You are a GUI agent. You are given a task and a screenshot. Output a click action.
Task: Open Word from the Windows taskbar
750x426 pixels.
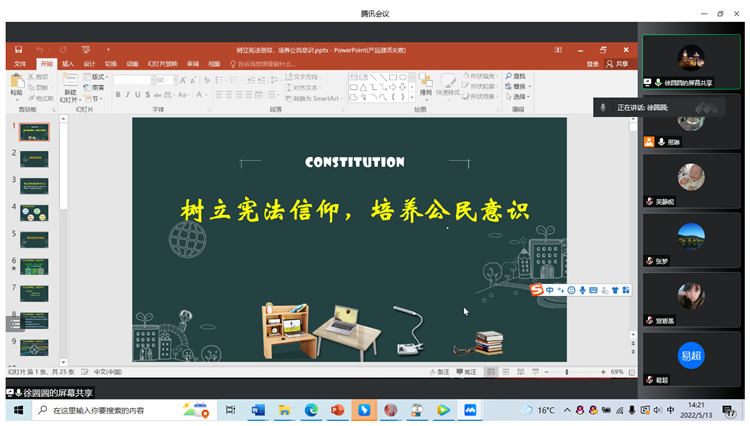point(258,410)
